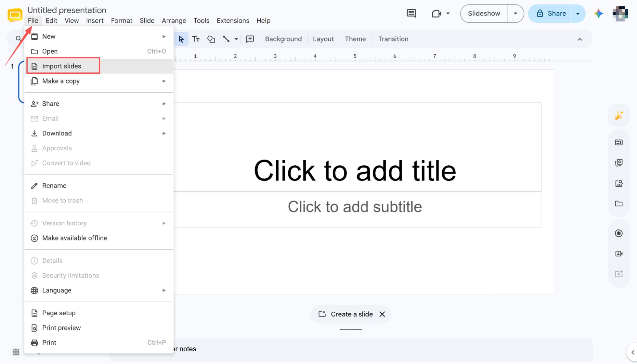Select Make available offline
The image size is (637, 364).
99,238
